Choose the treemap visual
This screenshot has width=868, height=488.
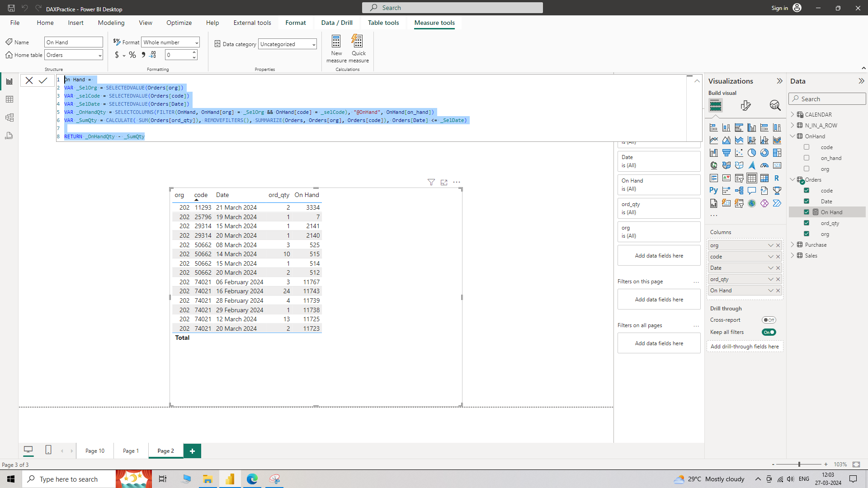click(777, 153)
